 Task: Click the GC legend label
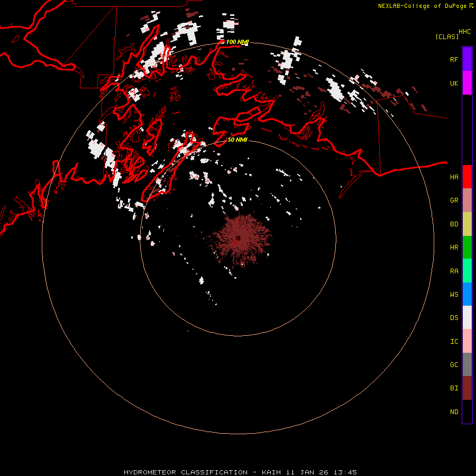click(454, 365)
